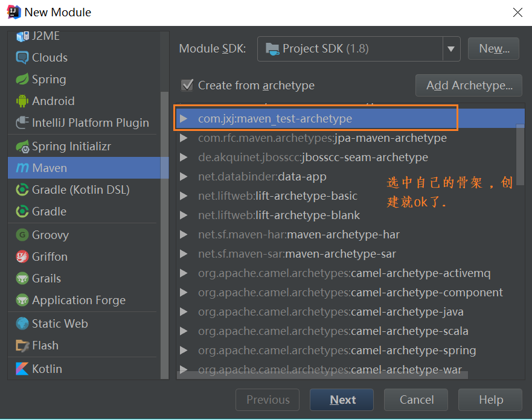The height and width of the screenshot is (420, 532).
Task: Select Static Web module type
Action: pos(84,323)
